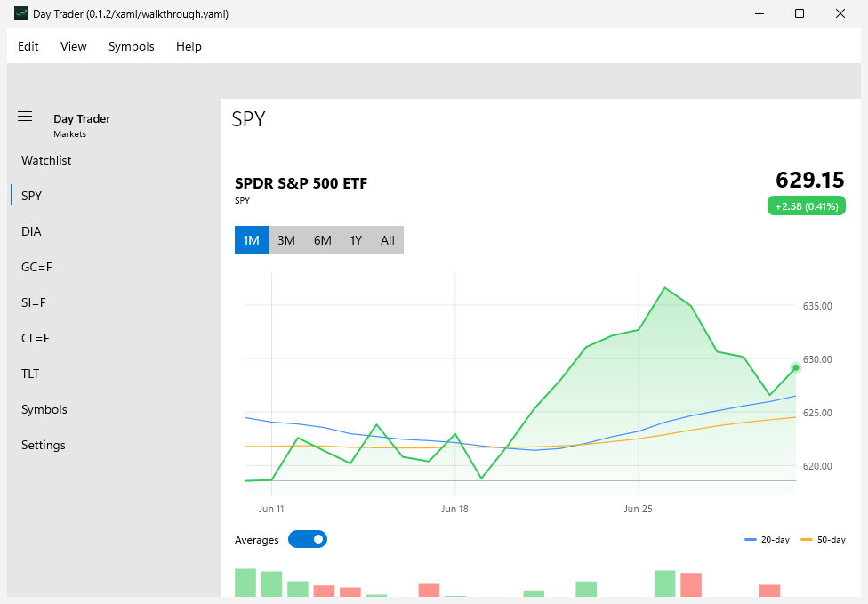
Task: Show the 1Y chart range
Action: [356, 240]
